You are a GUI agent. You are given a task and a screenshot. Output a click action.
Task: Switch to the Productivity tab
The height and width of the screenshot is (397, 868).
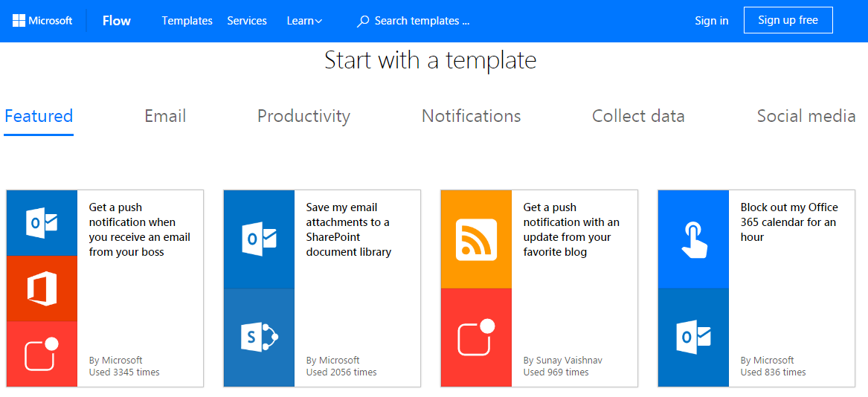[304, 116]
